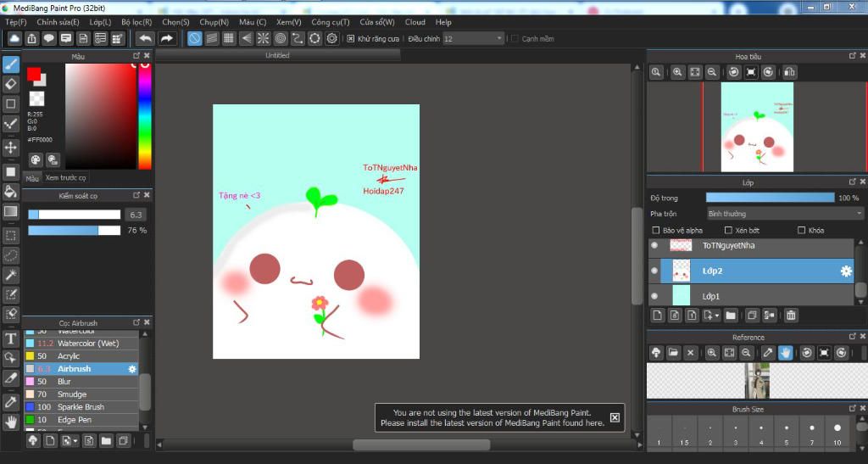Viewport: 868px width, 464px height.
Task: Open the Bộ lọc(R) menu
Action: tap(136, 22)
